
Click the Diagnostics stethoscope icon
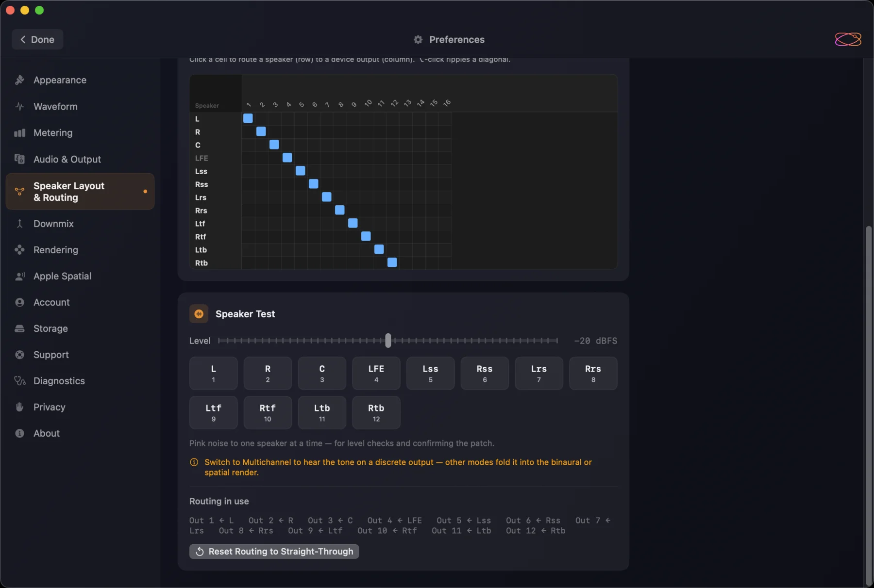[x=19, y=381]
